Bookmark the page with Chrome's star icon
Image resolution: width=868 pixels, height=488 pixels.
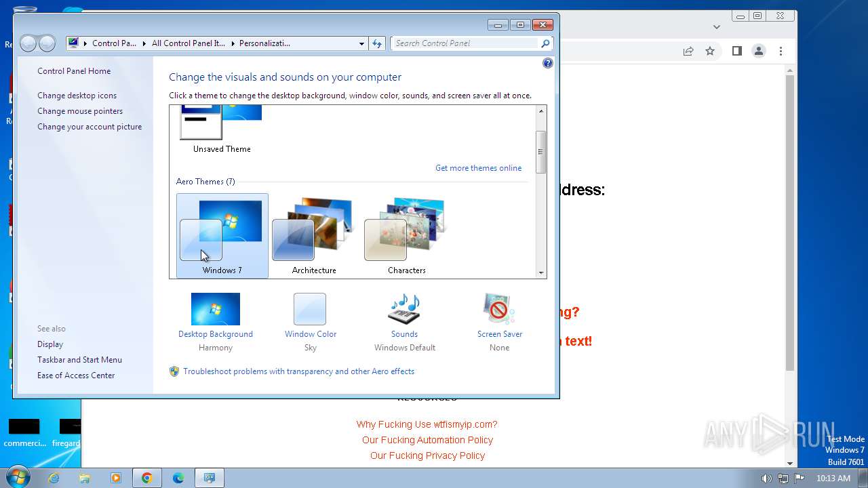point(710,51)
